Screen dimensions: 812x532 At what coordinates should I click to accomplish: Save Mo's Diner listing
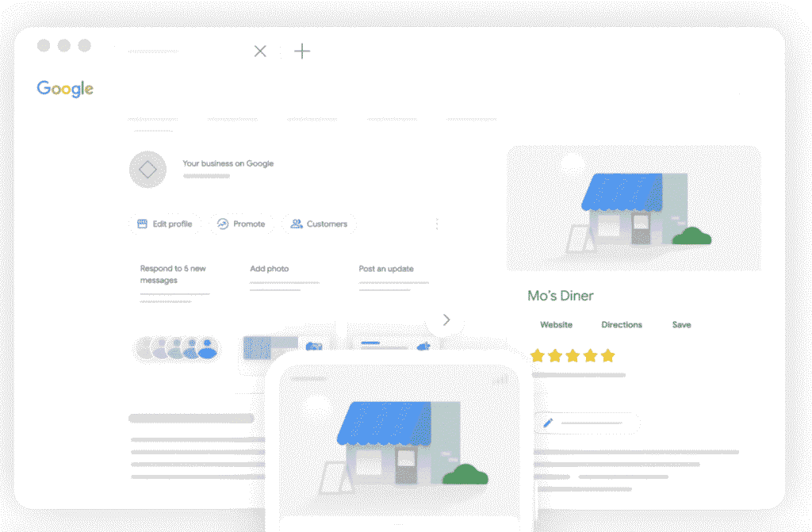681,325
